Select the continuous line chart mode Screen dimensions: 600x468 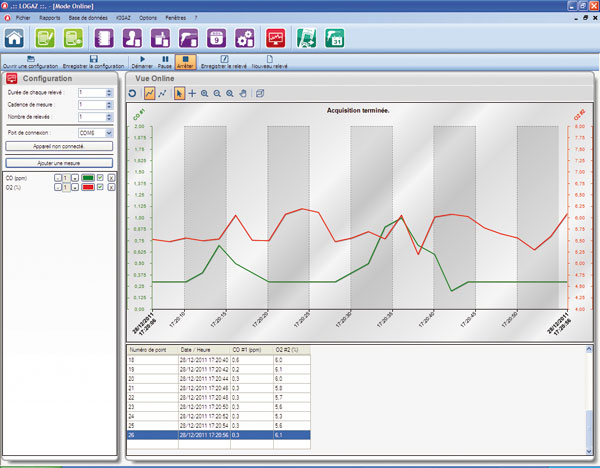(149, 93)
